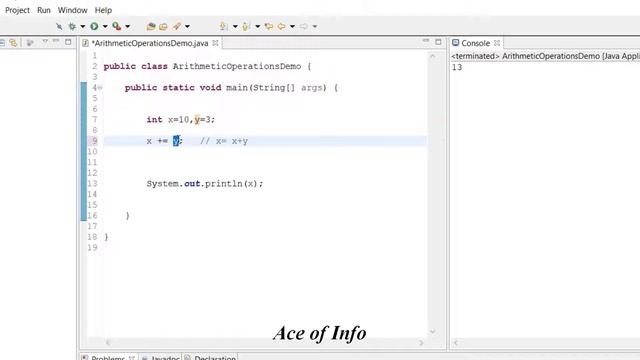The image size is (640, 360).
Task: Collapse the main method fold marker on line 4
Action: [100, 88]
